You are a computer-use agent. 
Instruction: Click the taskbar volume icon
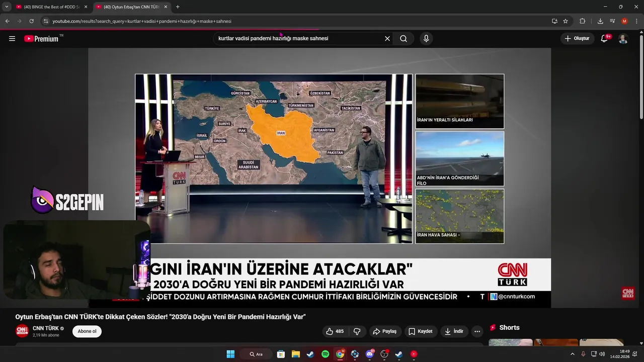pyautogui.click(x=602, y=354)
